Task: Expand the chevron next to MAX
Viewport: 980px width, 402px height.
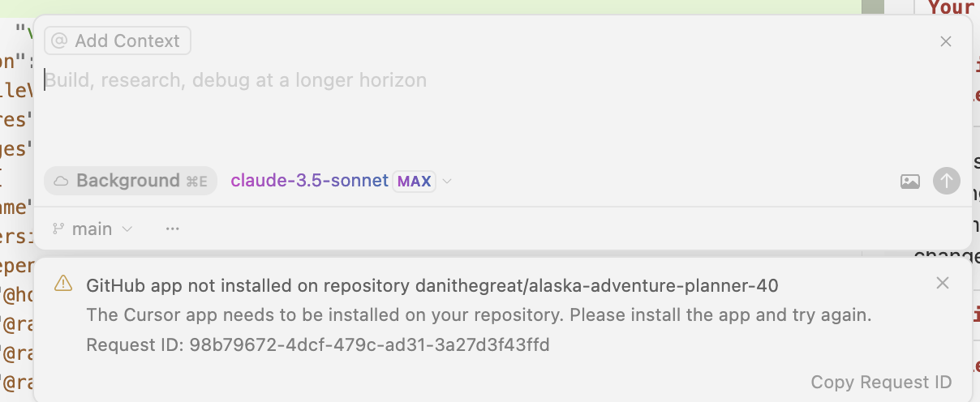Action: pos(447,182)
